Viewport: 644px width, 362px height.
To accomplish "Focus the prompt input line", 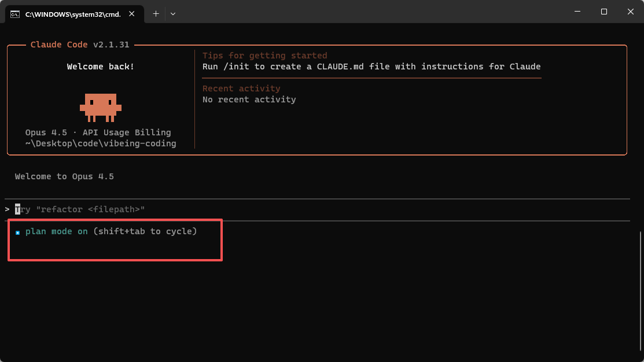I will pyautogui.click(x=318, y=209).
